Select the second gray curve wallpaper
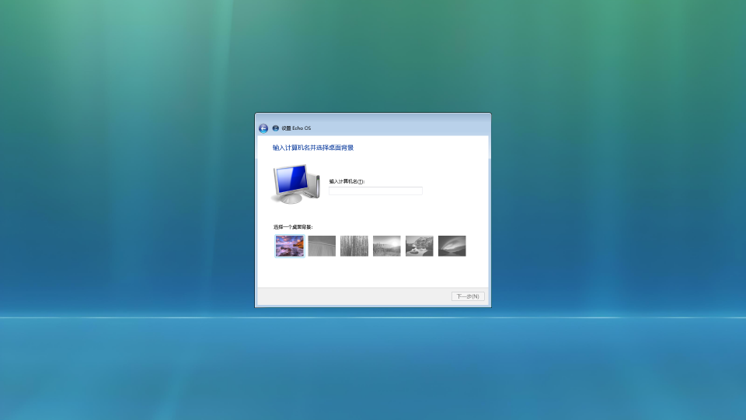The height and width of the screenshot is (420, 746). 322,246
